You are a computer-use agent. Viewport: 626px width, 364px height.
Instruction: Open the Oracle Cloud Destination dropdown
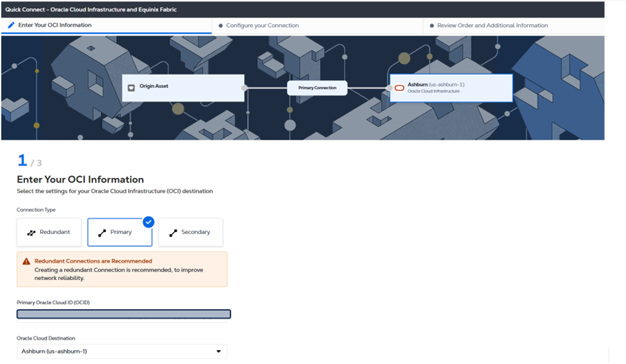(x=122, y=351)
